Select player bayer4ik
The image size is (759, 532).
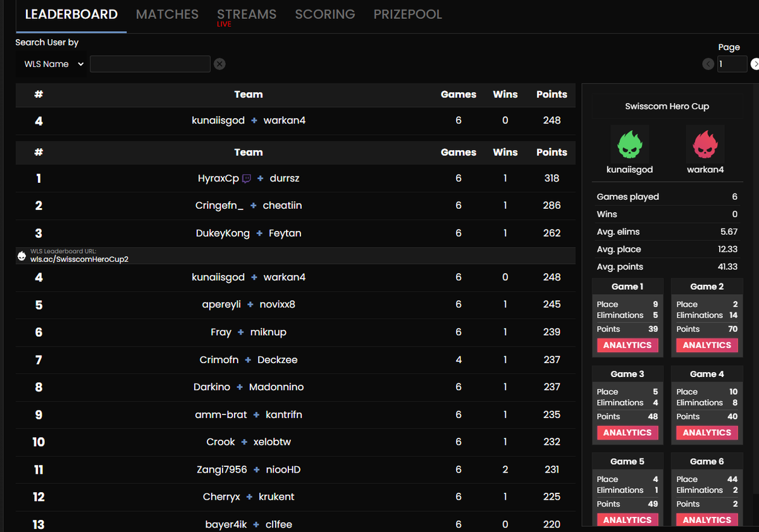pyautogui.click(x=225, y=524)
